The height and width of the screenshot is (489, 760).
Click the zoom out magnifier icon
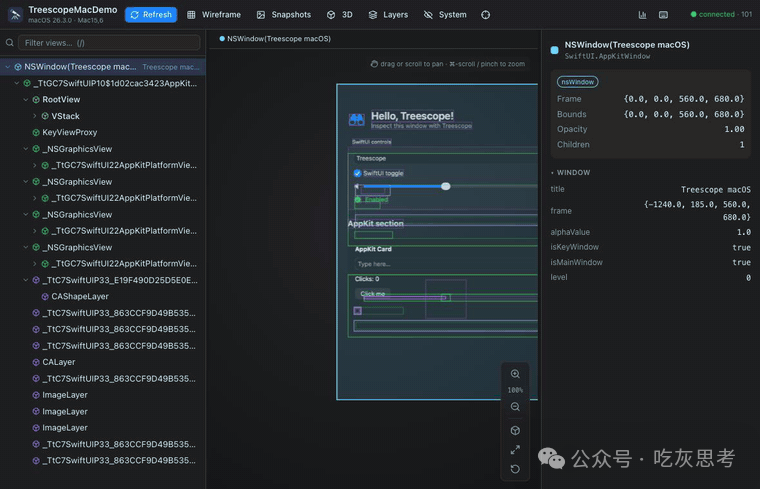[515, 407]
